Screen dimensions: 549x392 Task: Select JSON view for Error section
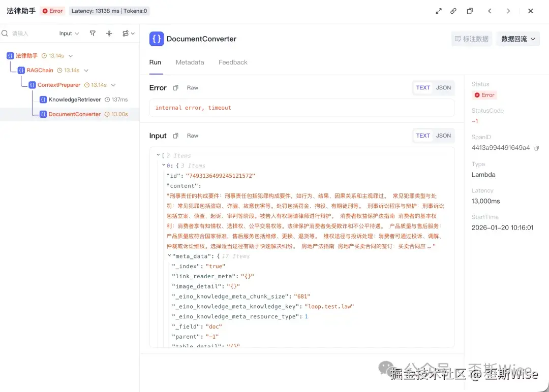click(x=443, y=88)
